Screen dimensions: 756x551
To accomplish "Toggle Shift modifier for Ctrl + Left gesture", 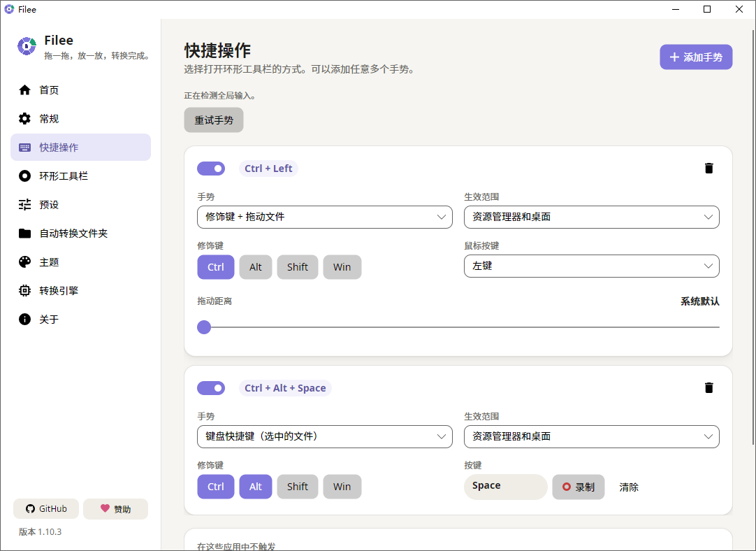I will (298, 267).
